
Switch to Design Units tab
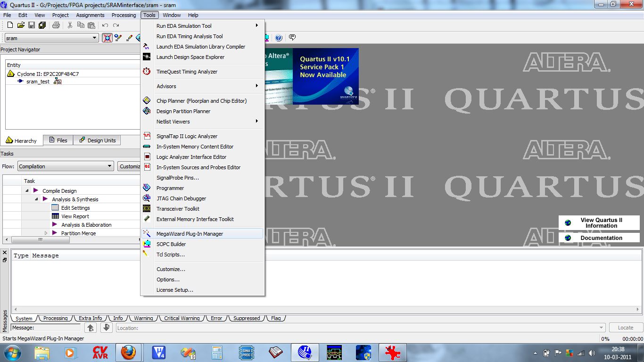click(x=97, y=140)
